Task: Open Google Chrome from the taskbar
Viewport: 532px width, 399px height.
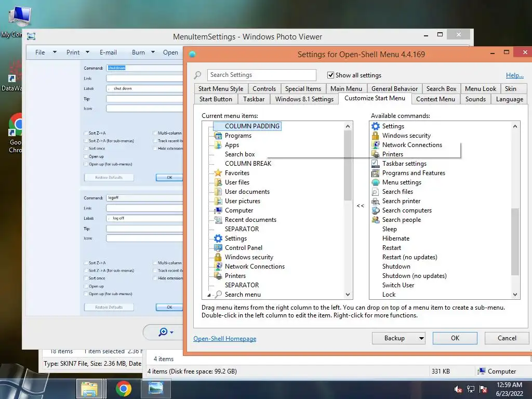Action: (x=124, y=389)
